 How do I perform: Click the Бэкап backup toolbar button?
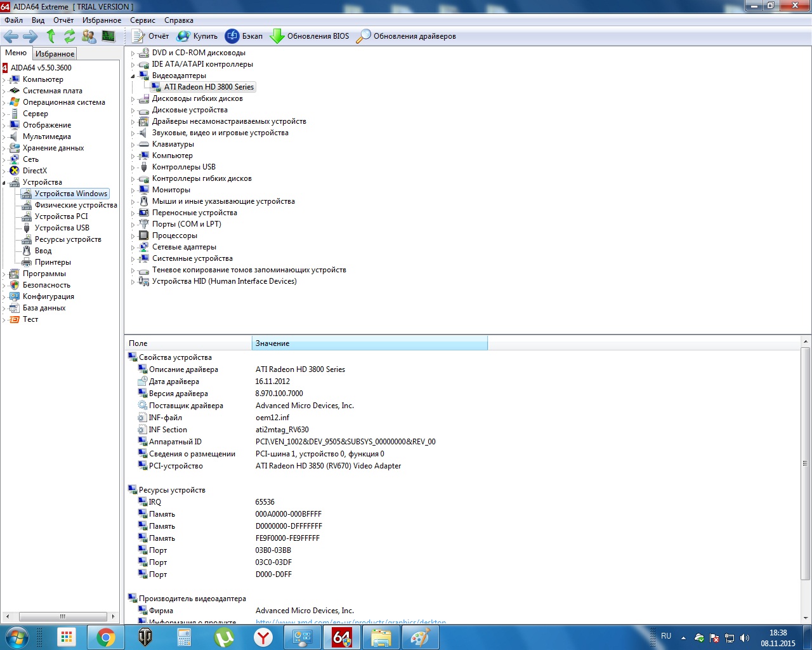[x=244, y=36]
